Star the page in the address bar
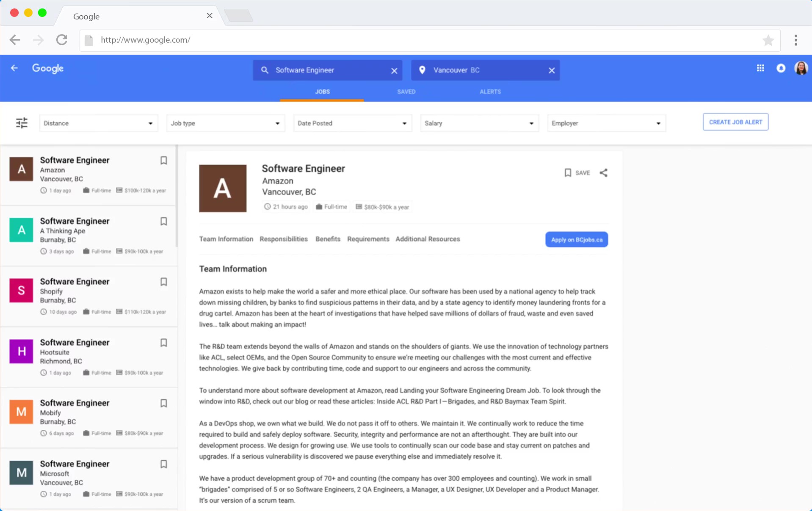This screenshot has width=812, height=511. (768, 40)
